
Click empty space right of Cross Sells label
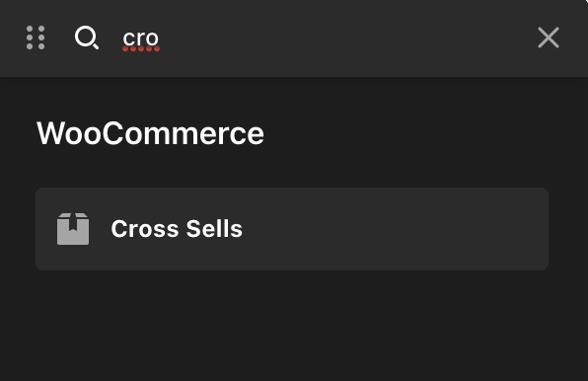tap(394, 229)
